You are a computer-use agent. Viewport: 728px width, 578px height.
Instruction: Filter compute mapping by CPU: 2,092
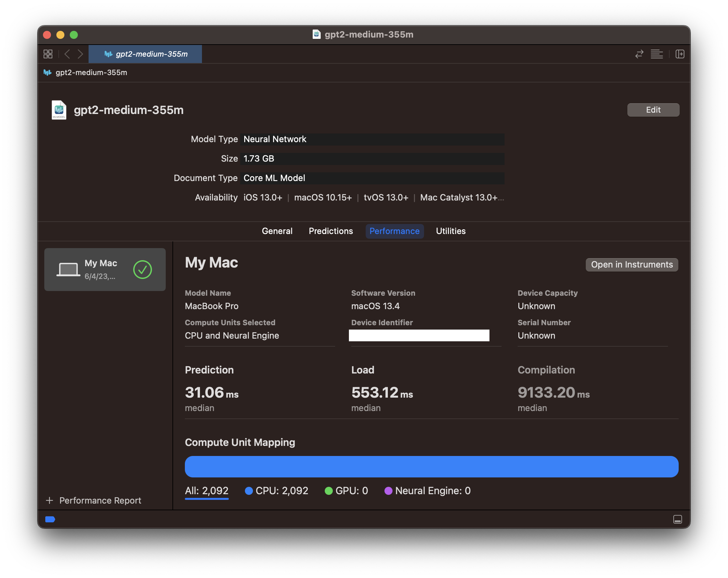pos(276,490)
